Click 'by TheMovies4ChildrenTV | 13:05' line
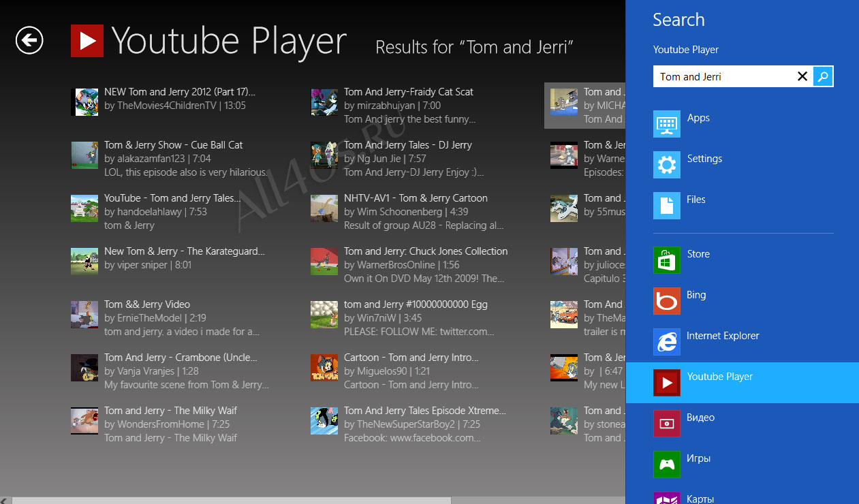Screen dimensions: 859x504 coord(175,106)
